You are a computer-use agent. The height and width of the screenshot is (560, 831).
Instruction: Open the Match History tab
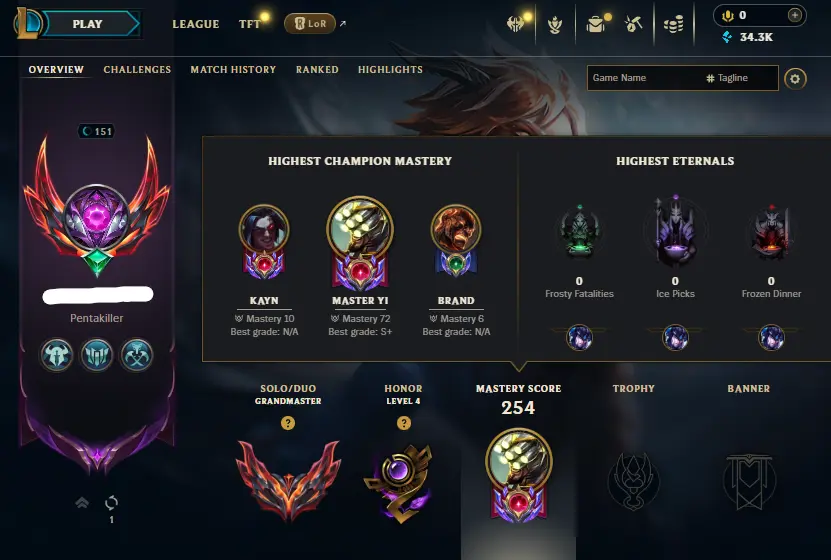tap(233, 69)
